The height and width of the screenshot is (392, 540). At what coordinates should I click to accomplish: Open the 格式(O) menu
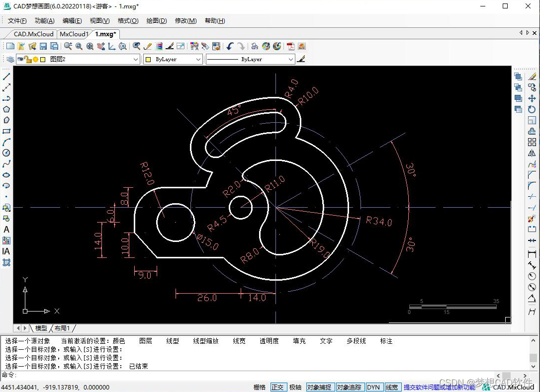[128, 21]
